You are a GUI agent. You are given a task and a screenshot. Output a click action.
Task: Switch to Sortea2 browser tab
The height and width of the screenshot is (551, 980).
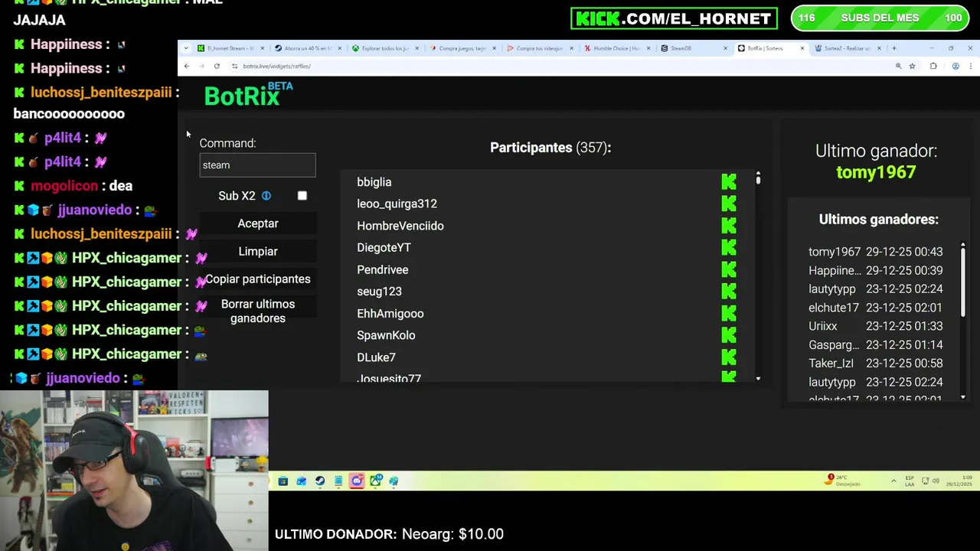click(x=848, y=48)
